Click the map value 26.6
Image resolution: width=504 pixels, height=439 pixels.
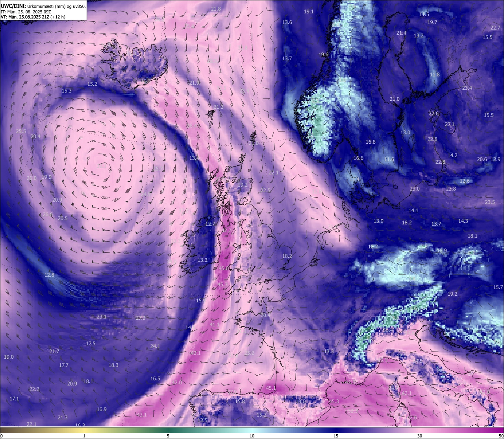[48, 215]
